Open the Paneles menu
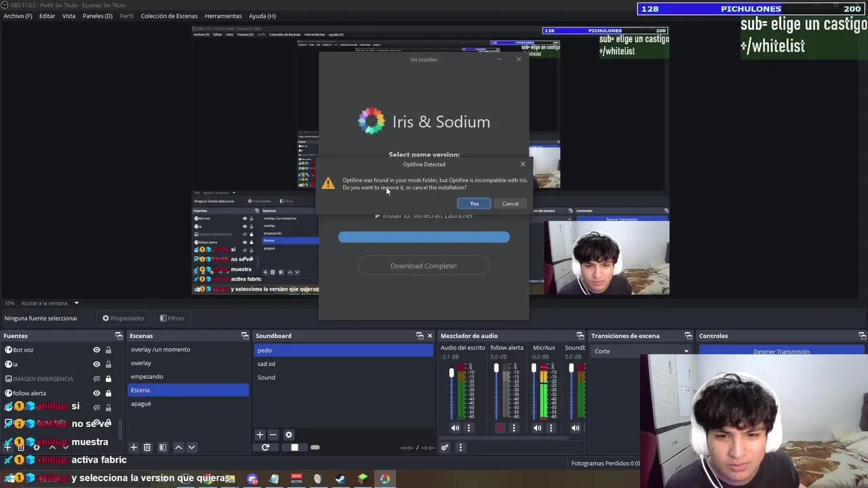 (x=98, y=16)
